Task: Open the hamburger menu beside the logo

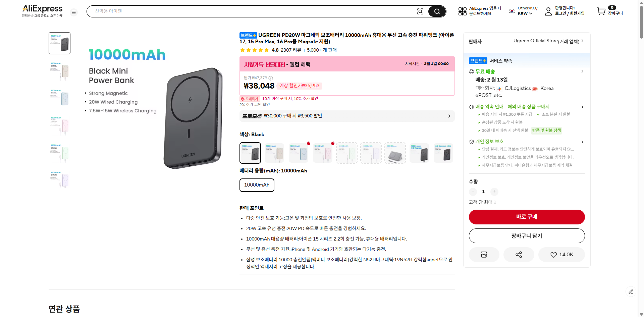Action: point(74,12)
